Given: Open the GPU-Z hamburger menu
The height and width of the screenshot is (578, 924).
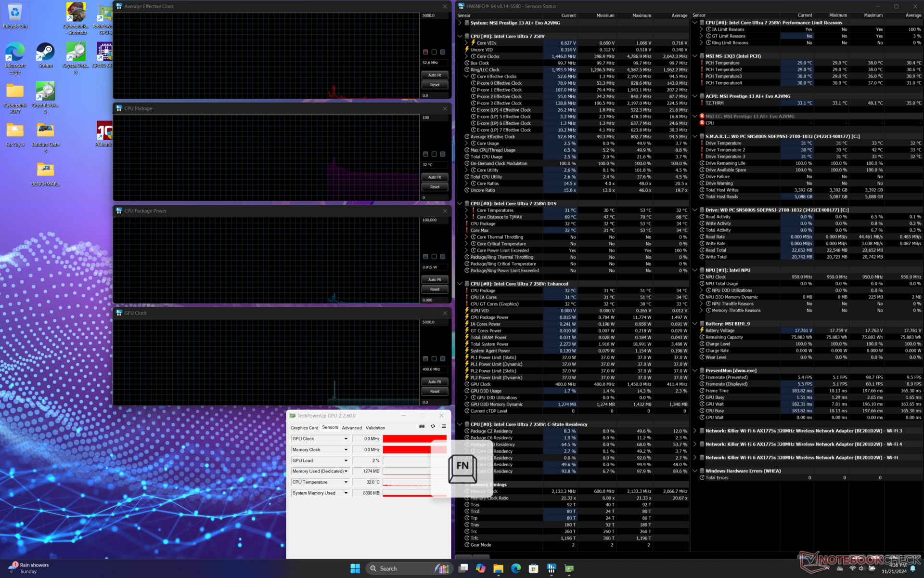Looking at the screenshot, I should pyautogui.click(x=444, y=426).
